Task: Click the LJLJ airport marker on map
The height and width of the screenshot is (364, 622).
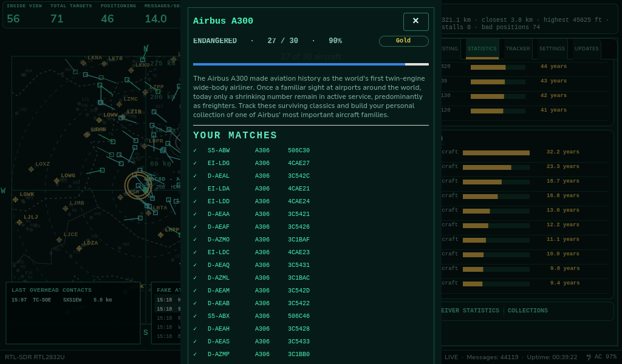Action: pyautogui.click(x=19, y=223)
